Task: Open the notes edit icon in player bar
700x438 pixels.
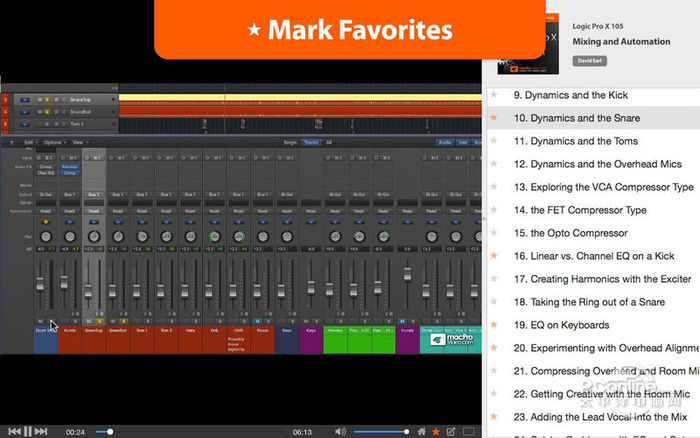Action: [x=451, y=431]
